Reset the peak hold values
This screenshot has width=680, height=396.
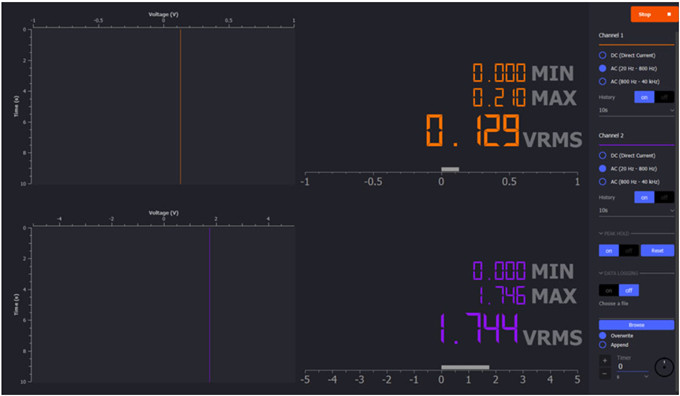point(657,251)
